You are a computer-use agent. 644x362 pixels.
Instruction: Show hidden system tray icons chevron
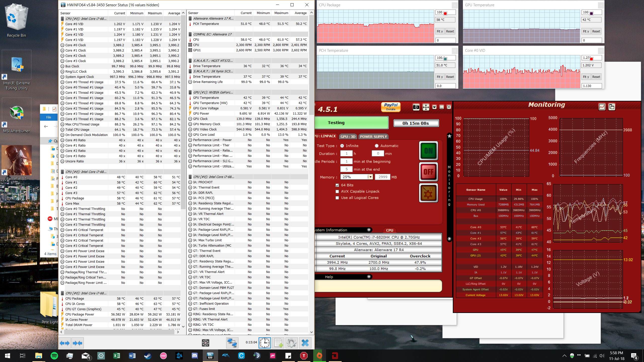(x=564, y=356)
